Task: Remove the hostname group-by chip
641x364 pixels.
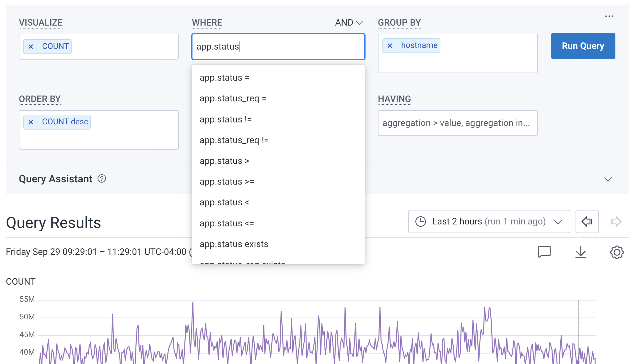Action: (390, 45)
